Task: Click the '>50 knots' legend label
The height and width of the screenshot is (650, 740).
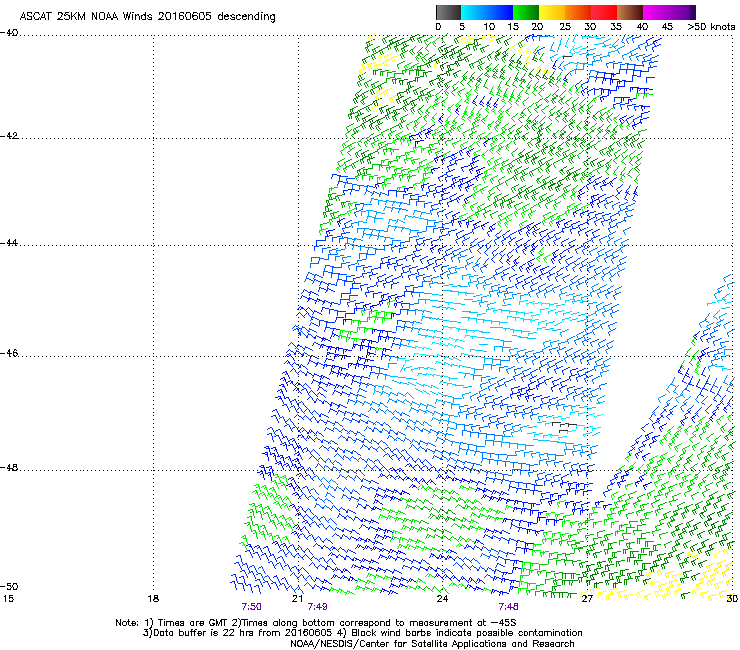Action: pos(711,27)
